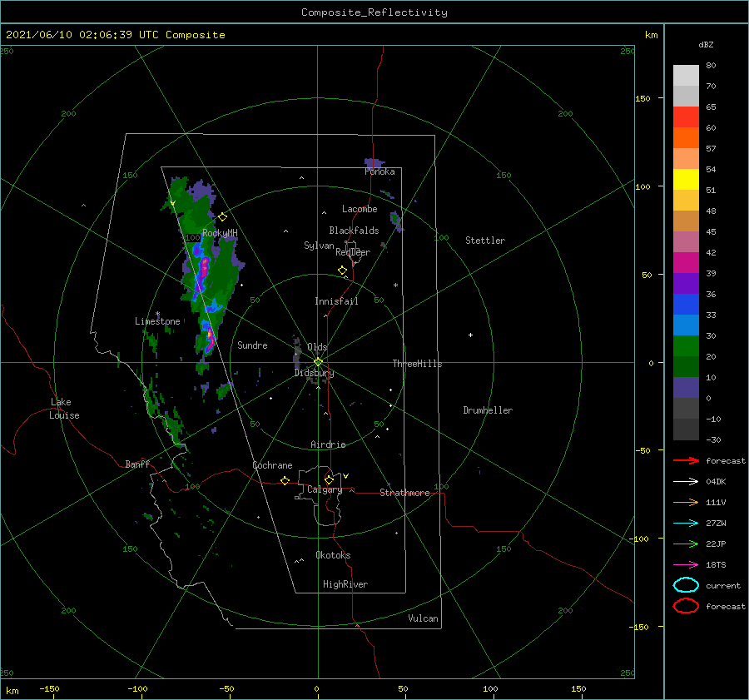
Task: Click the asterisk marker above Limestone
Action: [157, 314]
